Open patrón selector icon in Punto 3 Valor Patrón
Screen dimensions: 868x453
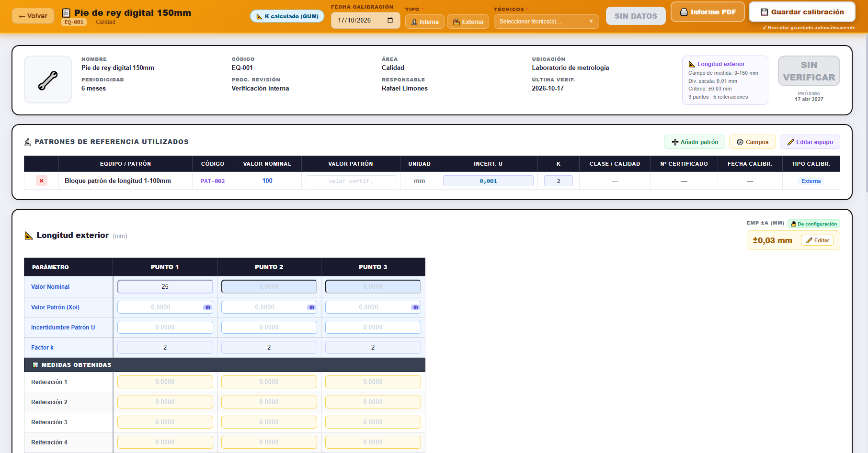415,307
